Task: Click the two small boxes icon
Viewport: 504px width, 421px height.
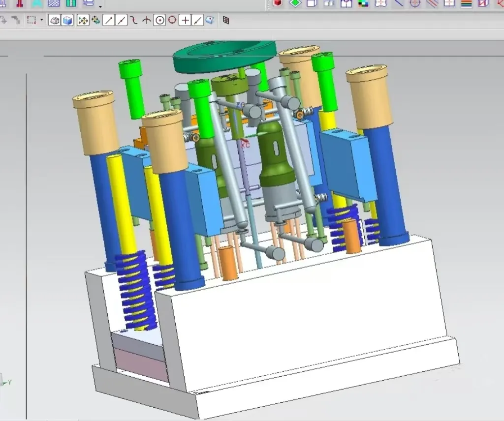Action: click(x=329, y=3)
